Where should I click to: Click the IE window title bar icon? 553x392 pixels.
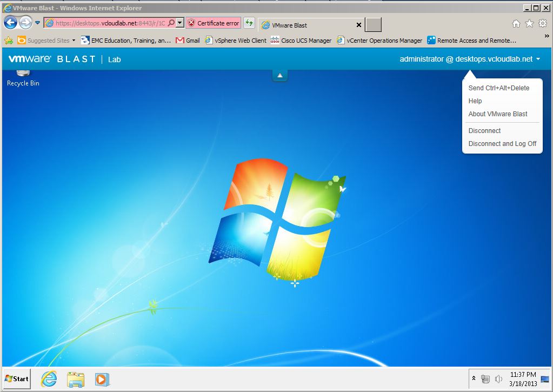7,8
